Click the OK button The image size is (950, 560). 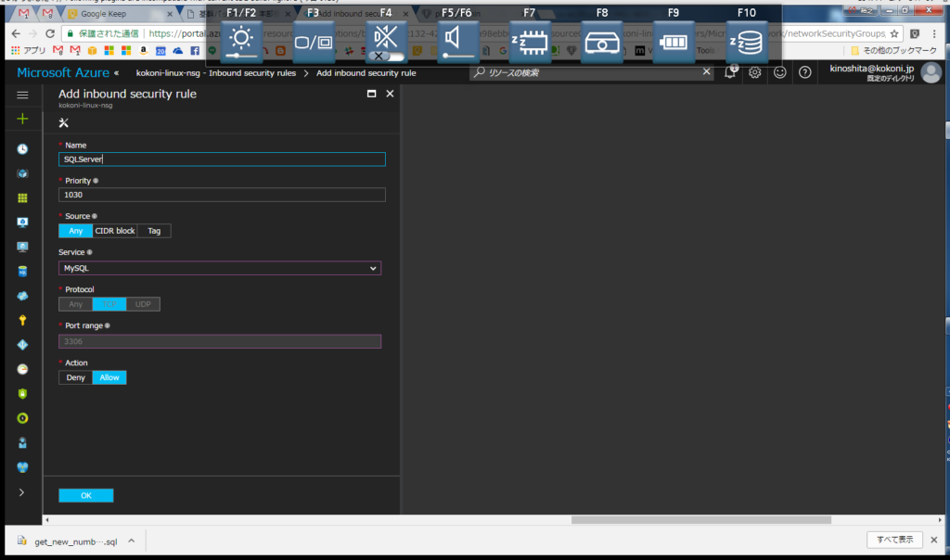[x=85, y=495]
